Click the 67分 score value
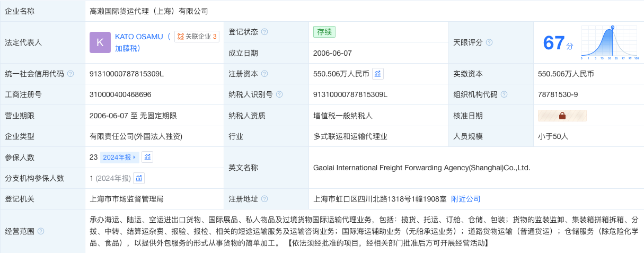Image resolution: width=644 pixels, height=253 pixels. [x=558, y=43]
